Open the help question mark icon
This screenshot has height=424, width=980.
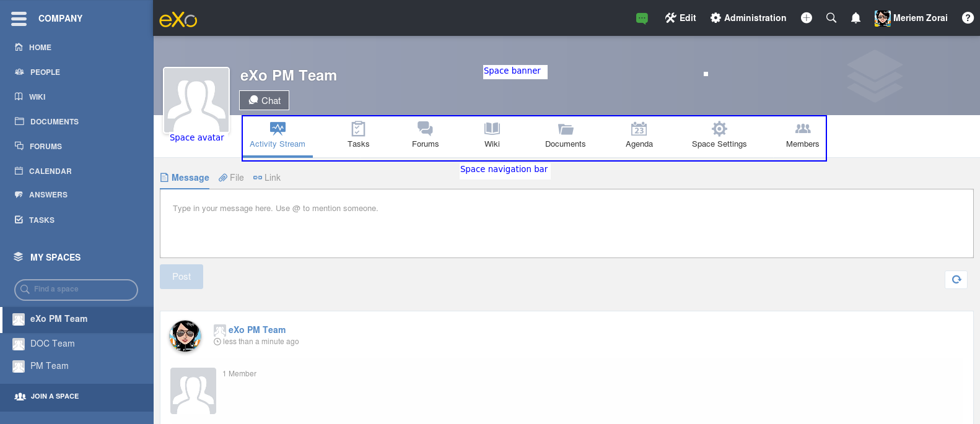click(x=968, y=18)
